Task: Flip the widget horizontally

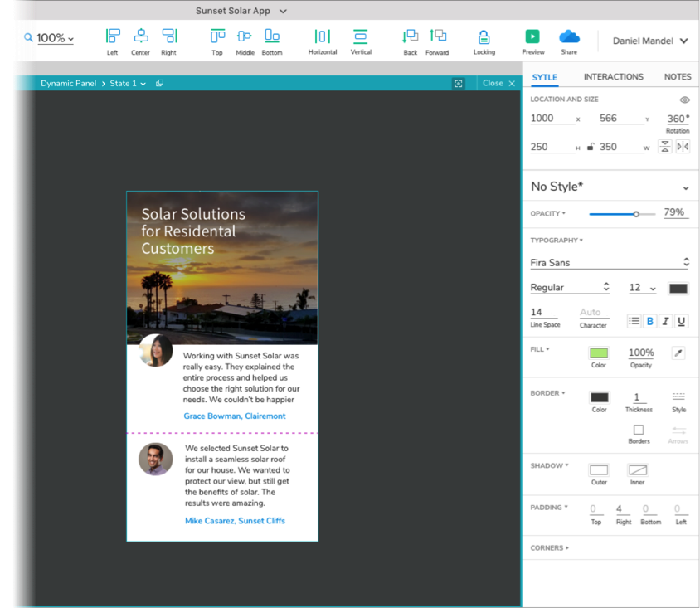Action: click(x=683, y=147)
